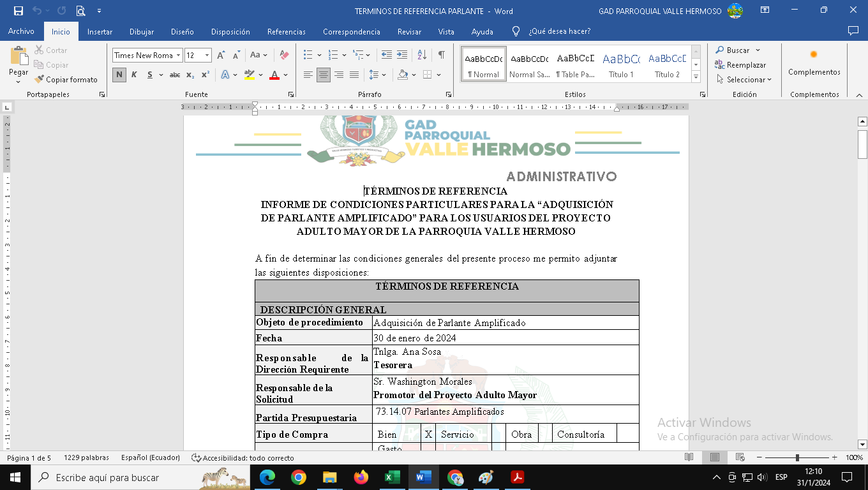Click the Reemplazar button
868x490 pixels.
[x=740, y=65]
